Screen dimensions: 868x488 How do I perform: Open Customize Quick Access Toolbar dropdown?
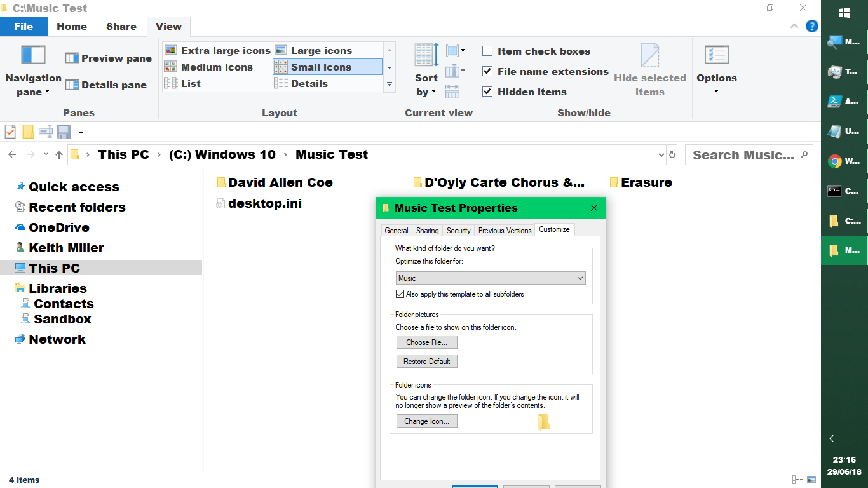(x=81, y=132)
